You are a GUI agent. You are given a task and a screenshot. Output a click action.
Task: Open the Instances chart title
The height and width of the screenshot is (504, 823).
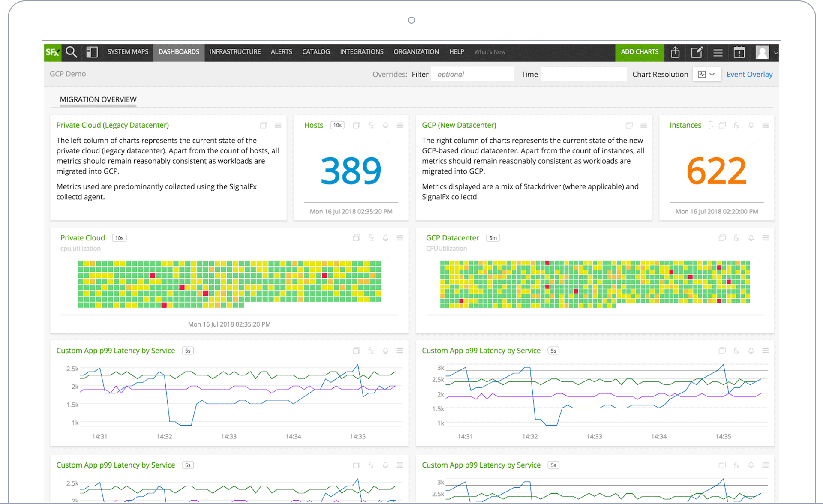[x=685, y=125]
